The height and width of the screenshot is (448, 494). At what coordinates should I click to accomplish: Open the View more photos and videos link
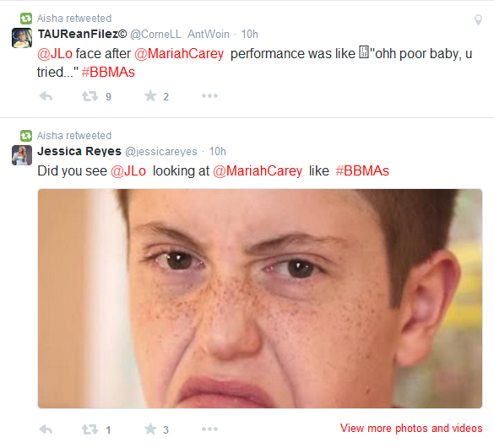point(411,428)
